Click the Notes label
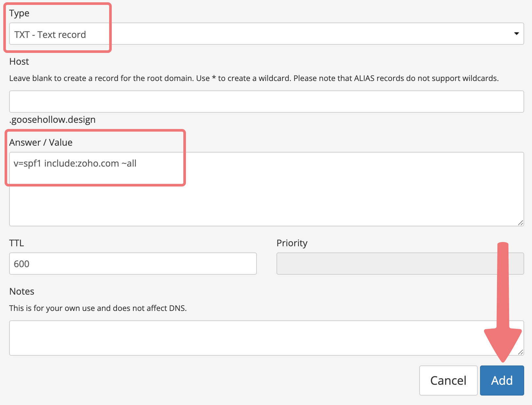 pyautogui.click(x=22, y=291)
